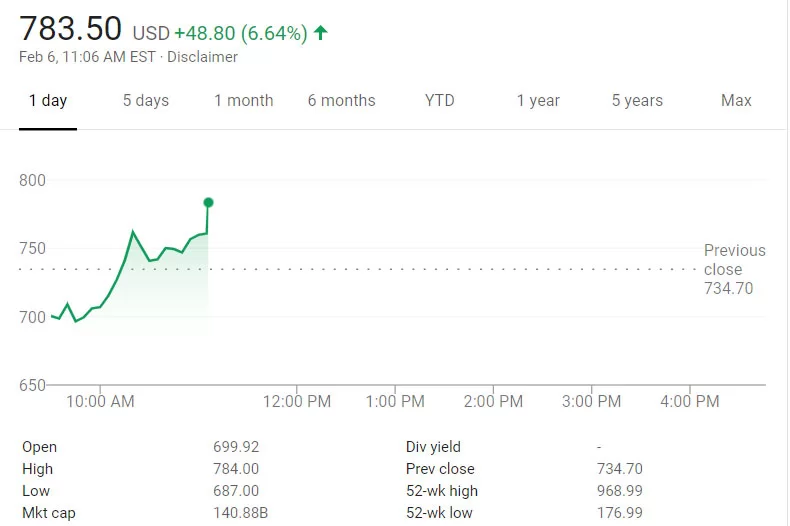The width and height of the screenshot is (790, 526).
Task: Show the 6 months chart
Action: pos(341,100)
